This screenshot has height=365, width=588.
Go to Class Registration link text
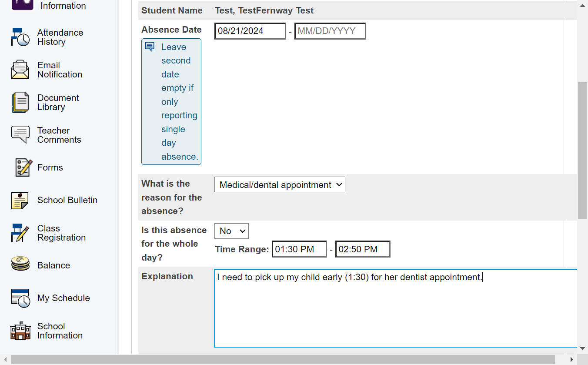61,233
